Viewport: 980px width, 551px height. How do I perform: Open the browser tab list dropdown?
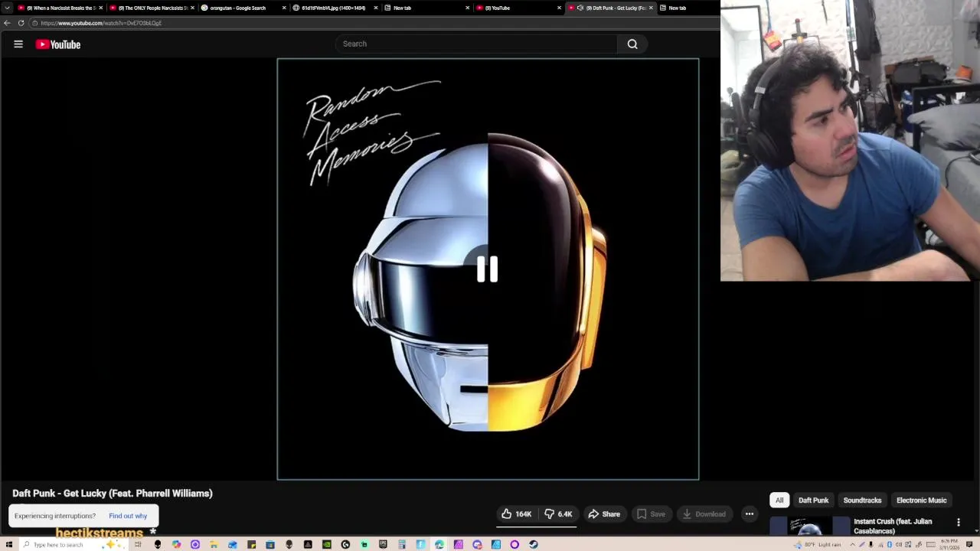[x=7, y=8]
